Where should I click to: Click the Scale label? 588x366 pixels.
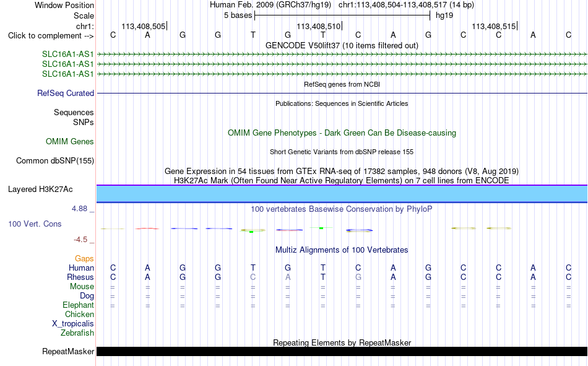pyautogui.click(x=84, y=15)
